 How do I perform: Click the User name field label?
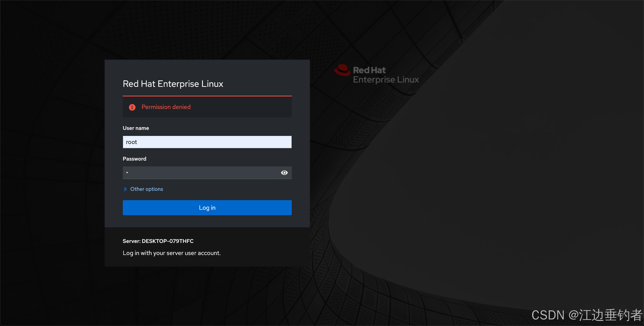coord(136,128)
